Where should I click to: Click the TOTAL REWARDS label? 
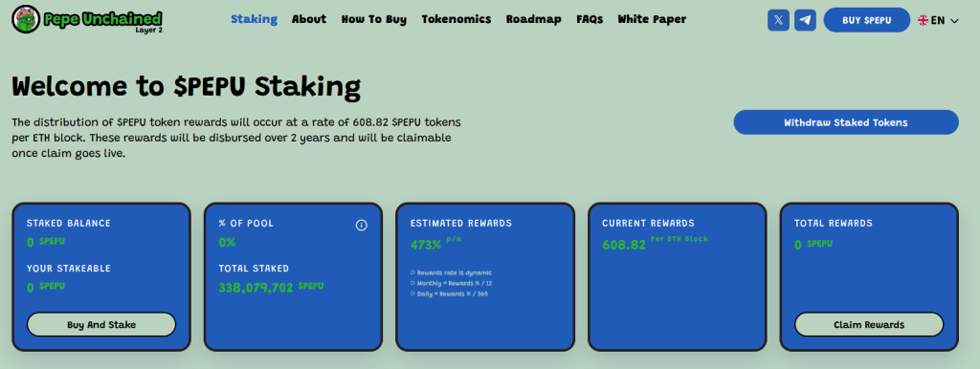tap(834, 223)
